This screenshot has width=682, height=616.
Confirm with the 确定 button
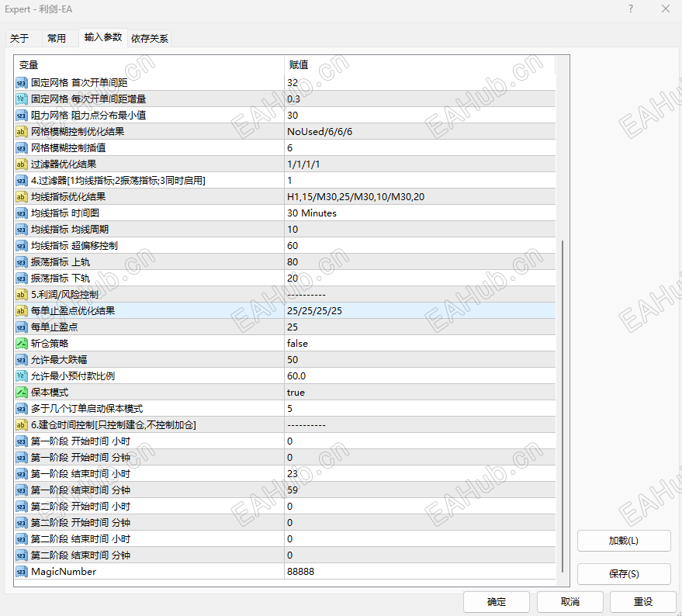497,601
